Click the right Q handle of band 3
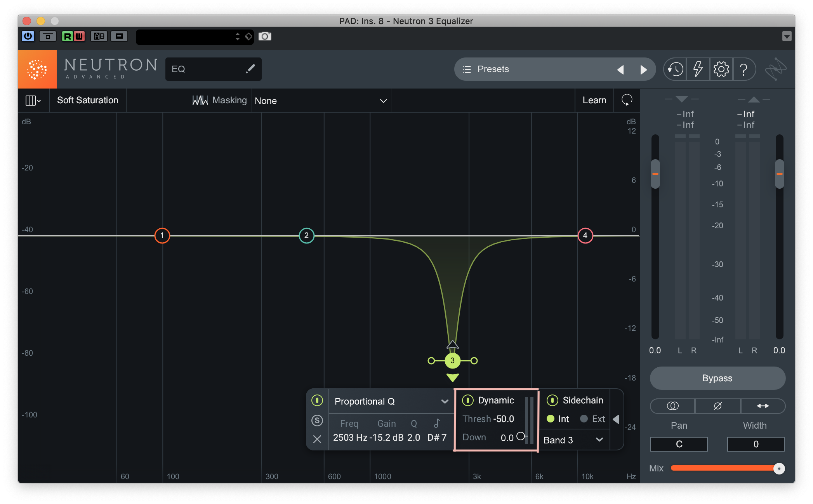This screenshot has height=504, width=813. pyautogui.click(x=474, y=361)
